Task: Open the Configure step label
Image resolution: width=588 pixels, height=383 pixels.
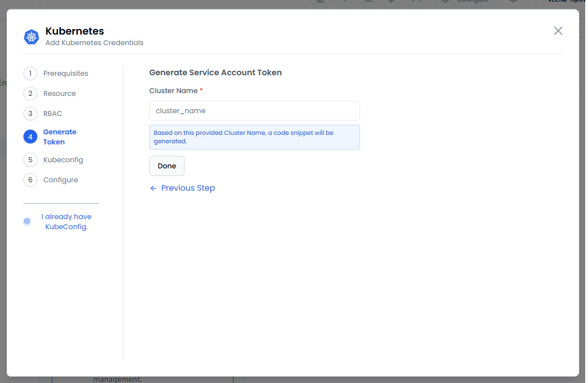Action: coord(61,180)
